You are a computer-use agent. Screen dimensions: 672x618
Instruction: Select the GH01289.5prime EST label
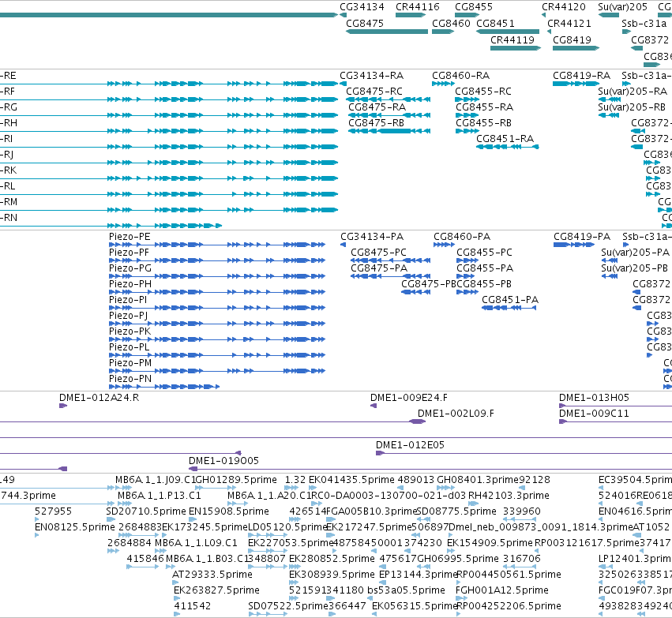coord(236,480)
